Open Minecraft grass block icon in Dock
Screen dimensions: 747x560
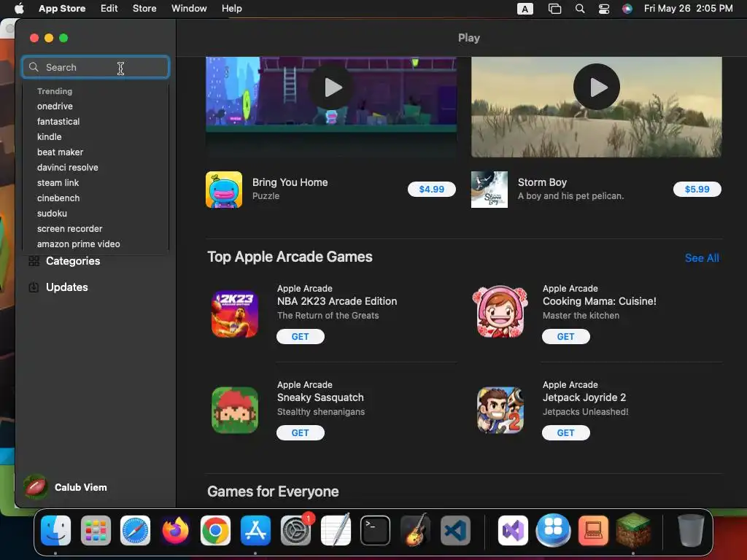tap(633, 531)
